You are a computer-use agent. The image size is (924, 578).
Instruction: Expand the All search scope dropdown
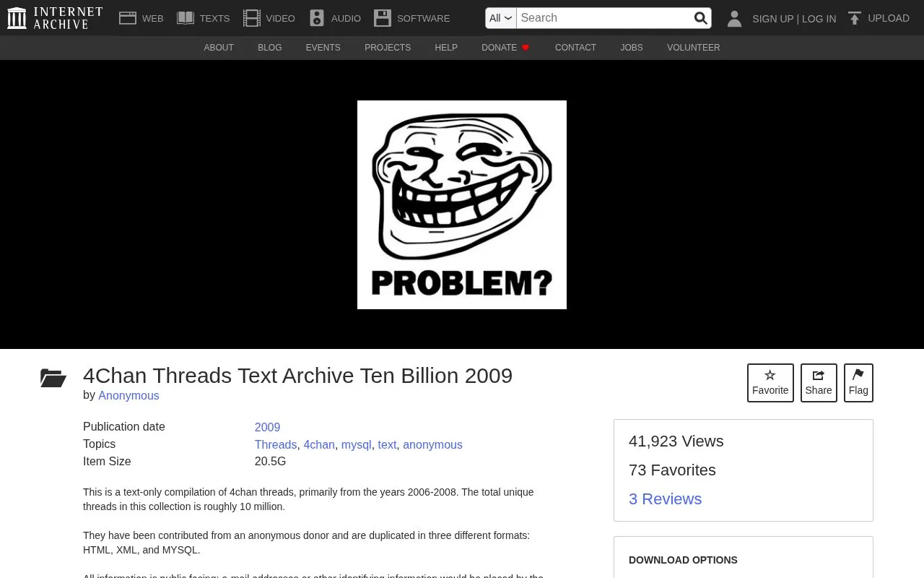tap(500, 18)
